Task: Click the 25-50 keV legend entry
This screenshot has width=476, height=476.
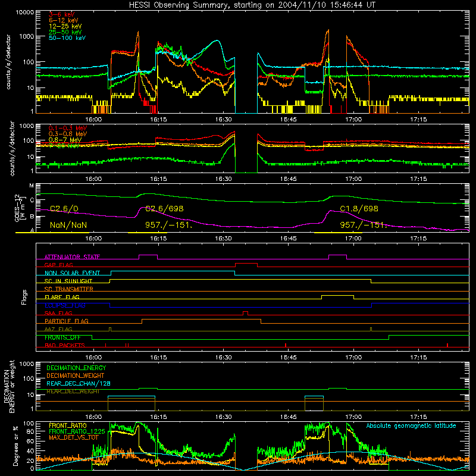Action: coord(65,32)
